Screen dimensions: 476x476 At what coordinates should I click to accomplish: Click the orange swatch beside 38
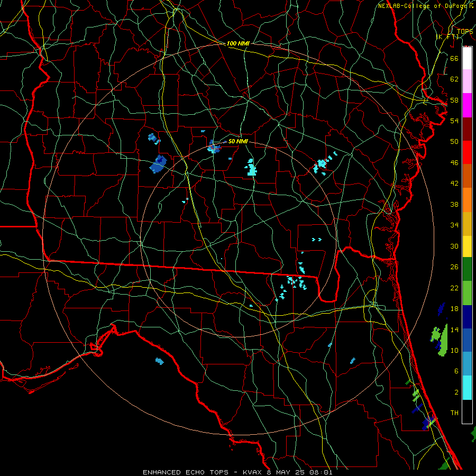(x=467, y=200)
